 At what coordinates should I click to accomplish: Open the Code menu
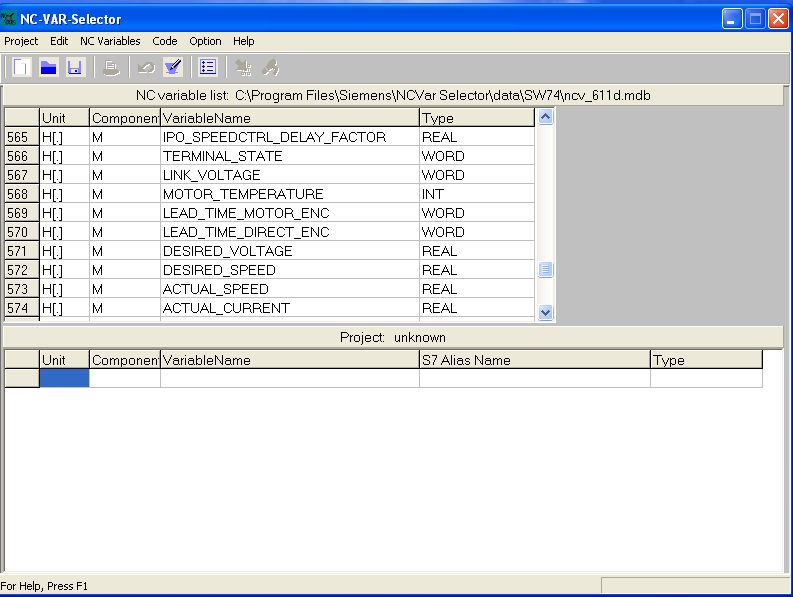point(165,41)
